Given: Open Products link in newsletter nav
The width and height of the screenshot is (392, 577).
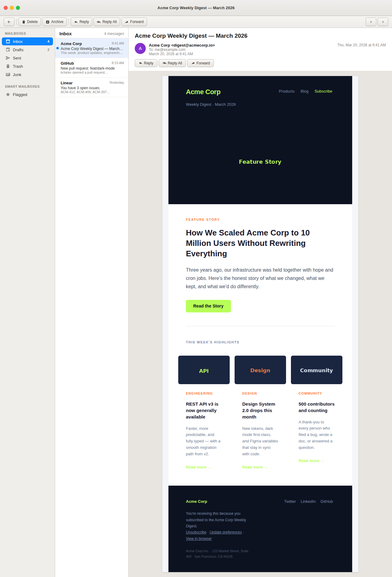Looking at the screenshot, I should 287,91.
